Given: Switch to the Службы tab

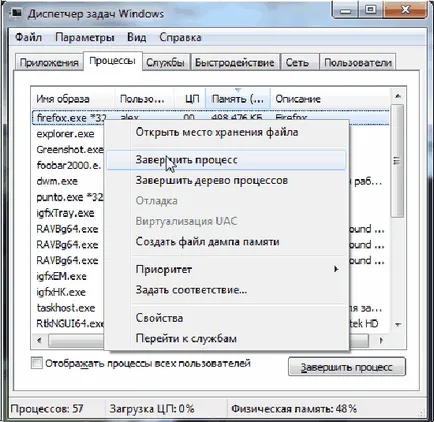Looking at the screenshot, I should pos(166,62).
